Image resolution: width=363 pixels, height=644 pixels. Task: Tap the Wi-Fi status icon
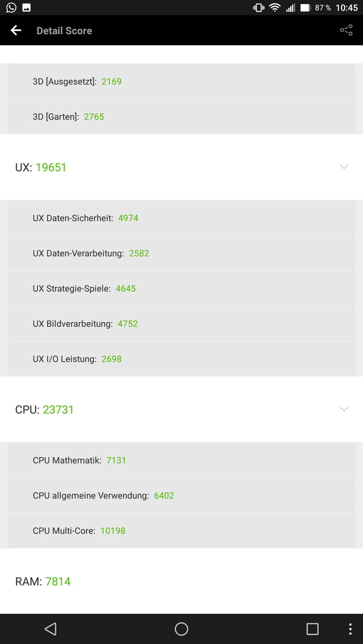pyautogui.click(x=274, y=7)
